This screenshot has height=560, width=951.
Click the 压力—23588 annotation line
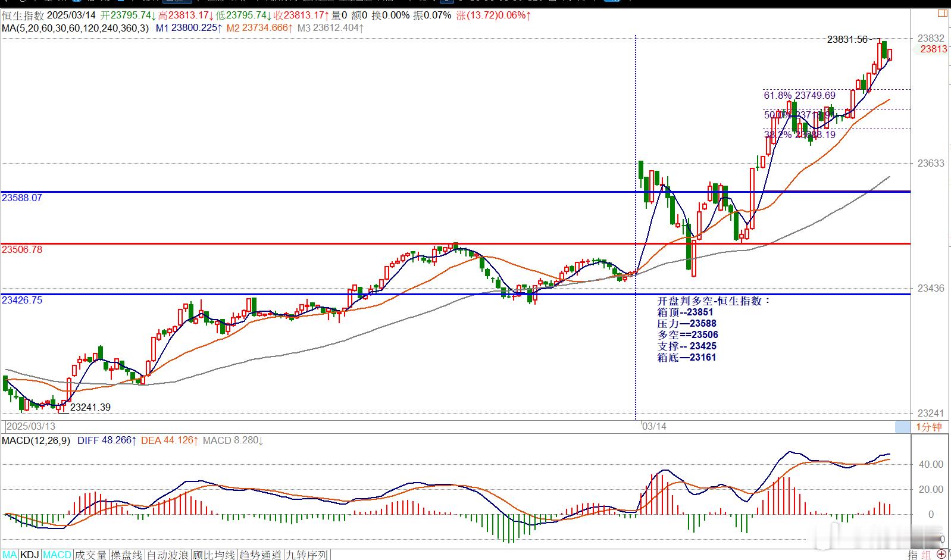click(687, 323)
